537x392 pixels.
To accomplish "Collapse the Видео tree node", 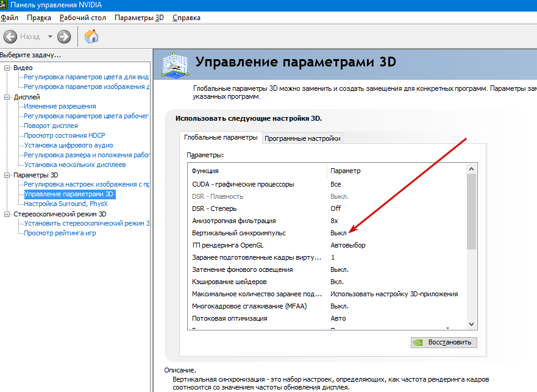I will [7, 68].
